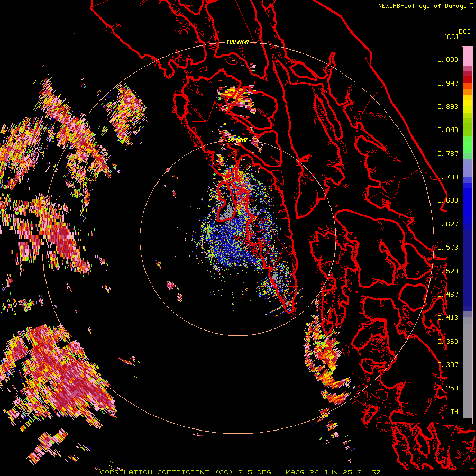
Task: Click the 0.520 value on color scale
Action: 448,271
